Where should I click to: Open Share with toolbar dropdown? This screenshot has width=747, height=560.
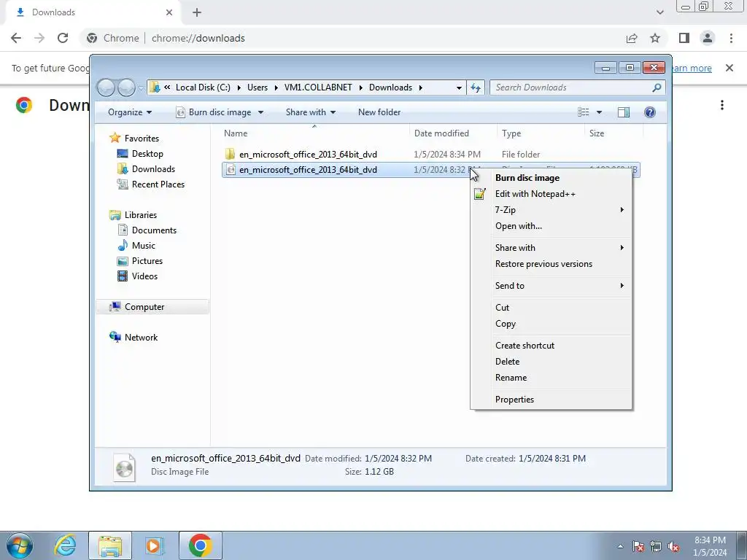point(311,112)
